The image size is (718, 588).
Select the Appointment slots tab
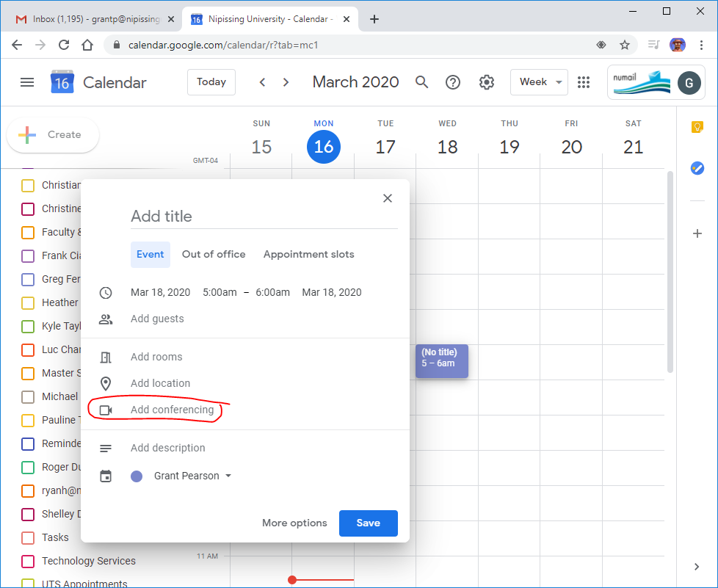pyautogui.click(x=308, y=254)
